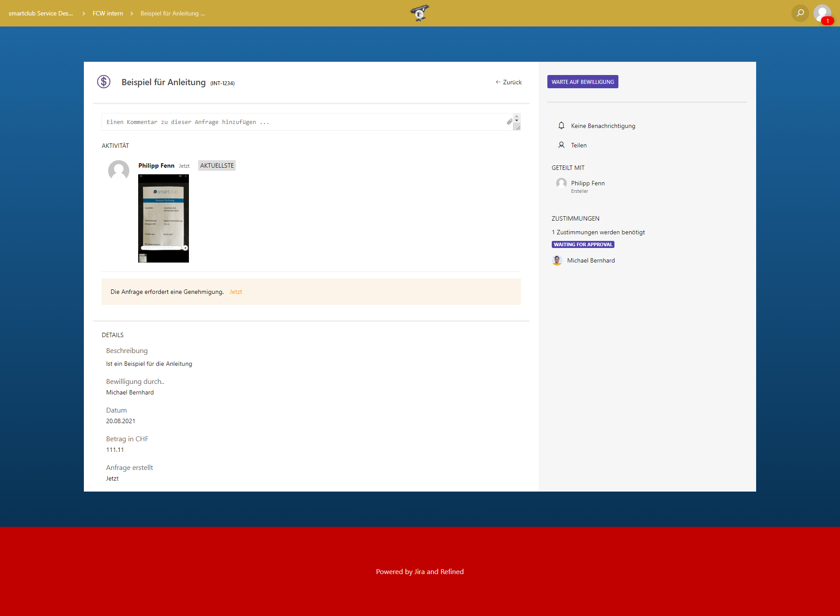Open FCW intern breadcrumb
This screenshot has height=616, width=840.
(x=108, y=13)
